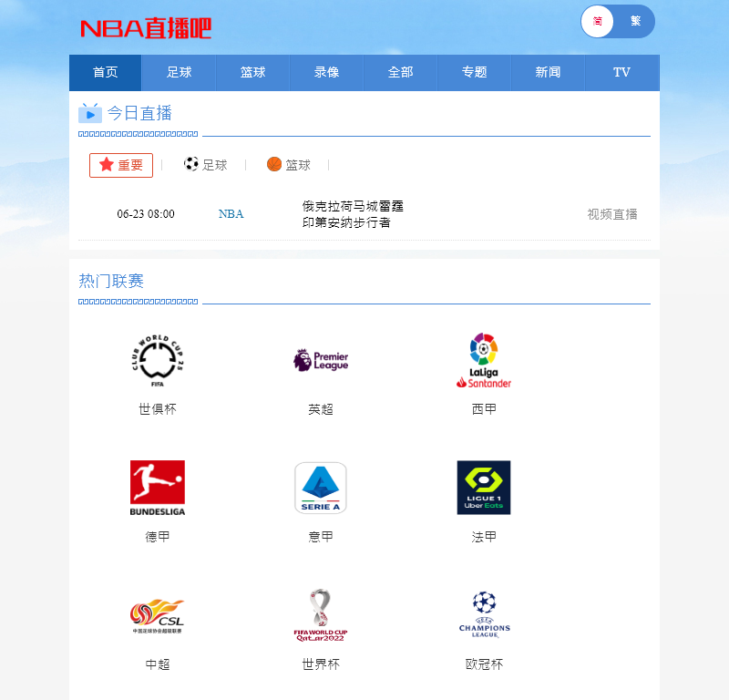Open the Serie A logo
The image size is (729, 700).
tap(321, 488)
